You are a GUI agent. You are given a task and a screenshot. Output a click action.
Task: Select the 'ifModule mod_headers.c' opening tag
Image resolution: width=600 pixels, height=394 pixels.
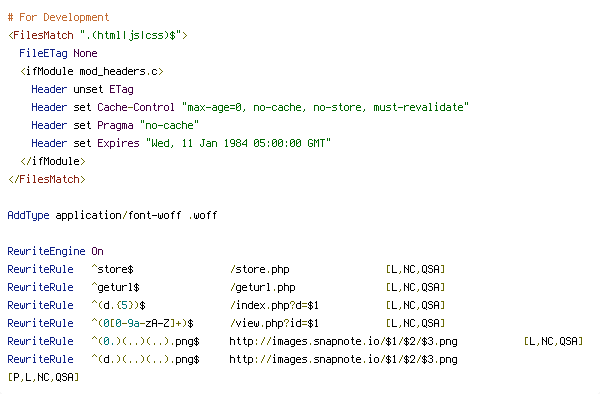tap(92, 71)
